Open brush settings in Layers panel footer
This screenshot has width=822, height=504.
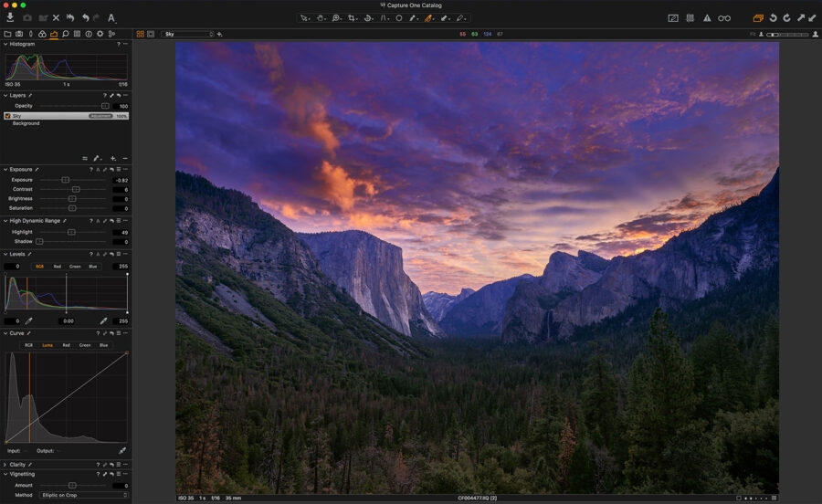pyautogui.click(x=97, y=158)
